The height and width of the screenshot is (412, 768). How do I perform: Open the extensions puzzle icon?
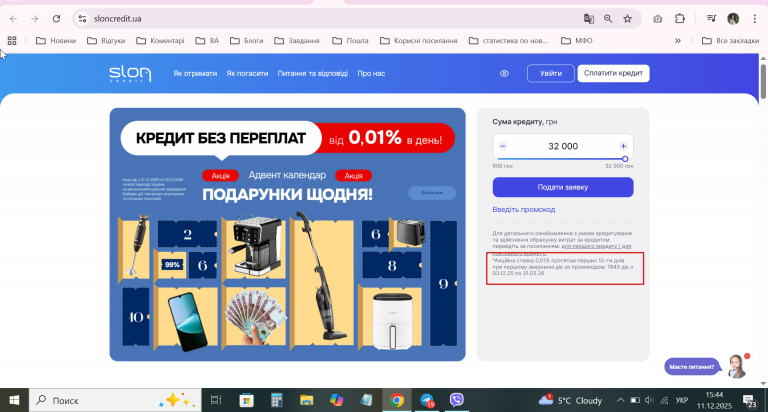click(x=680, y=19)
